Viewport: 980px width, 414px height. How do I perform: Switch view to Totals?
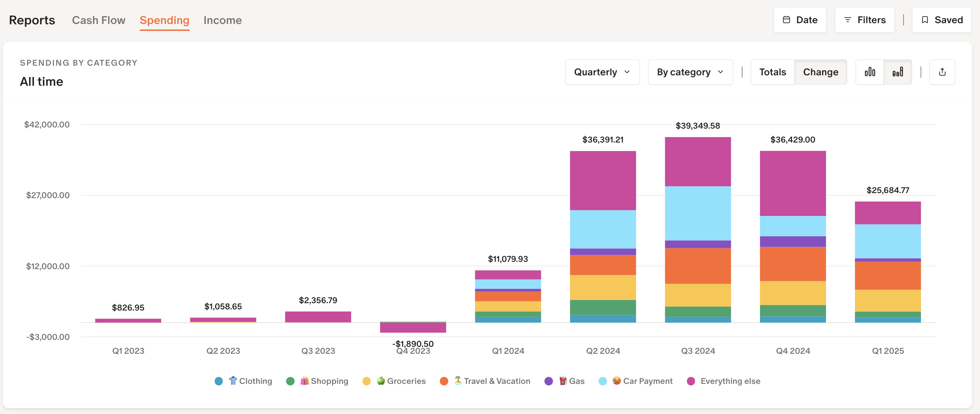click(x=772, y=72)
